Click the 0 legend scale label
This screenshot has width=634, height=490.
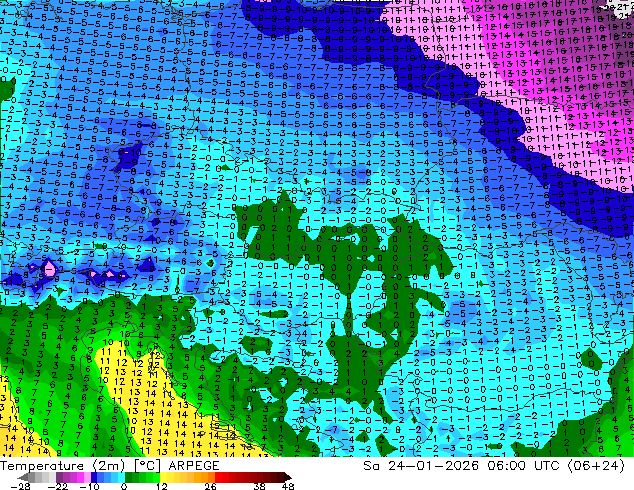coord(124,486)
